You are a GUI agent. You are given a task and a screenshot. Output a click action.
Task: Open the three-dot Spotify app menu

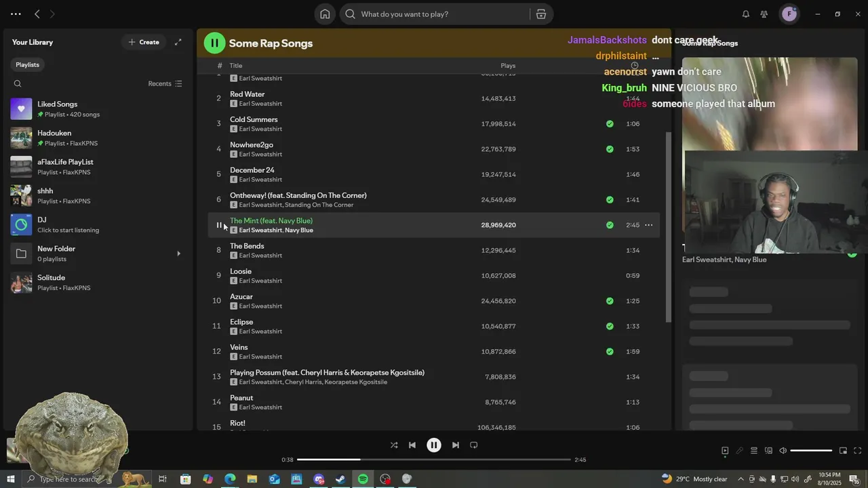16,14
